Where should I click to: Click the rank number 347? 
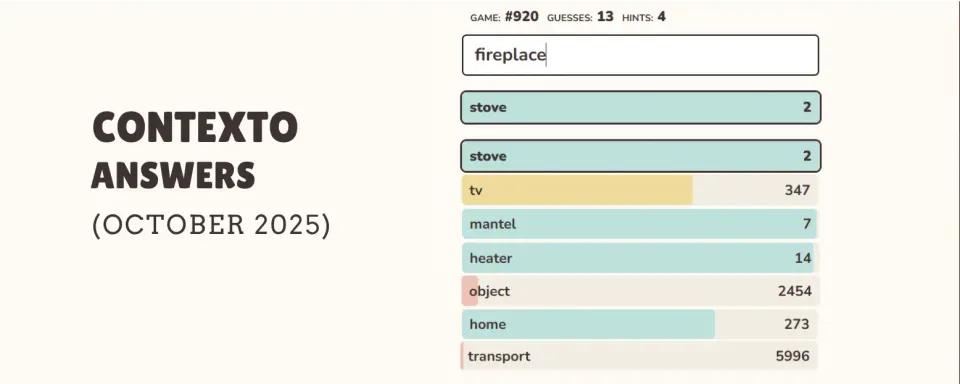pyautogui.click(x=797, y=190)
